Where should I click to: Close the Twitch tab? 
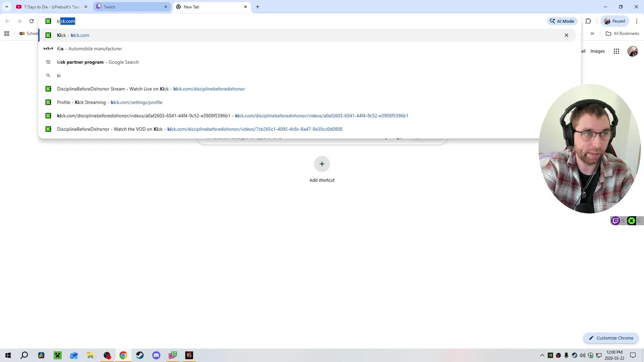(x=166, y=7)
